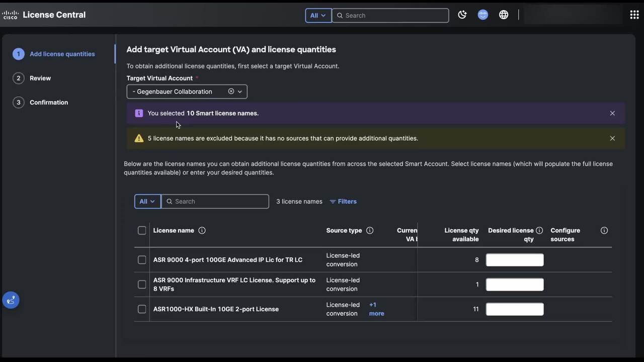This screenshot has height=362, width=644.
Task: Show Configure sources column info
Action: tap(604, 230)
